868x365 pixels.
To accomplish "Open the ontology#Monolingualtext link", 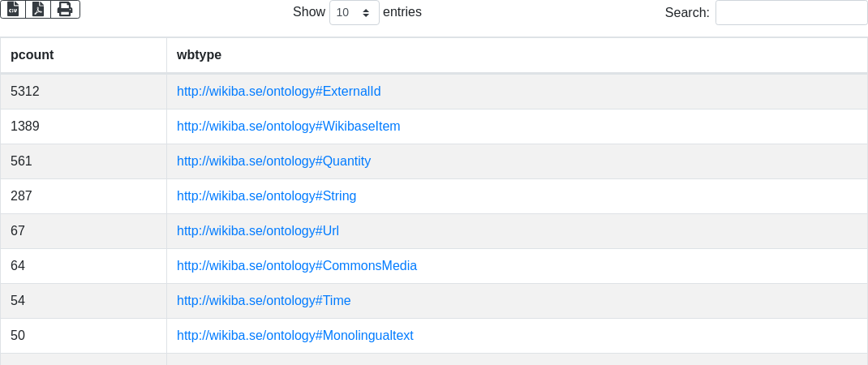I will tap(295, 336).
